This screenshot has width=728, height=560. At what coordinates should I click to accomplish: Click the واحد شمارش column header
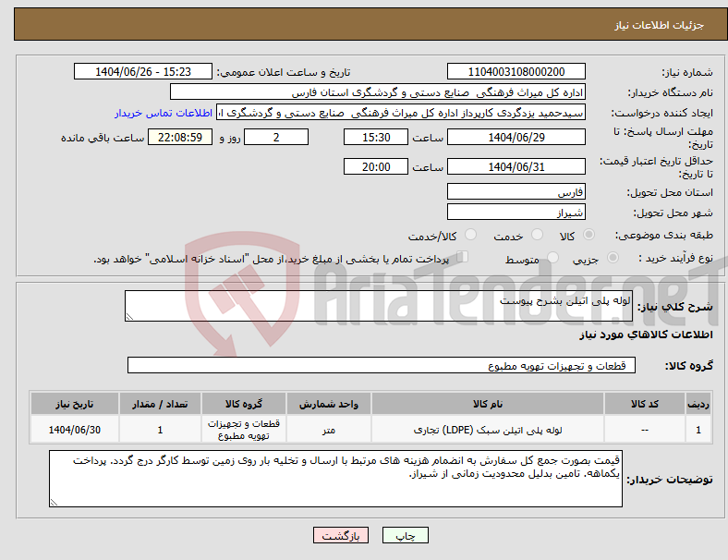[329, 404]
